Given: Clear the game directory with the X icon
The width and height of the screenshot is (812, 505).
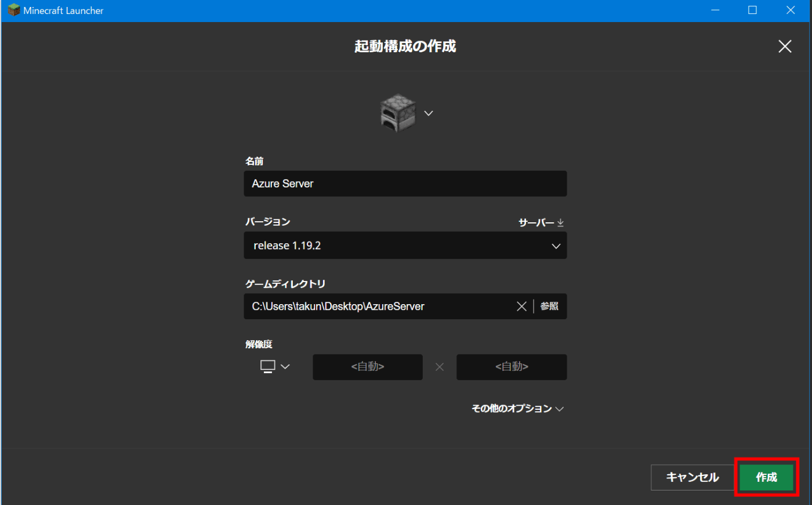Looking at the screenshot, I should coord(521,306).
